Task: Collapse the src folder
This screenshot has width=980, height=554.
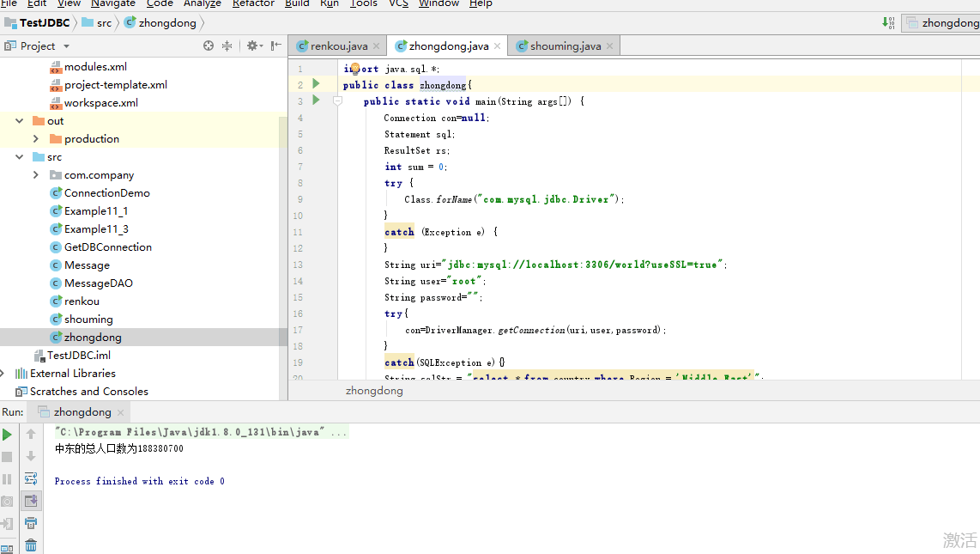Action: [20, 157]
